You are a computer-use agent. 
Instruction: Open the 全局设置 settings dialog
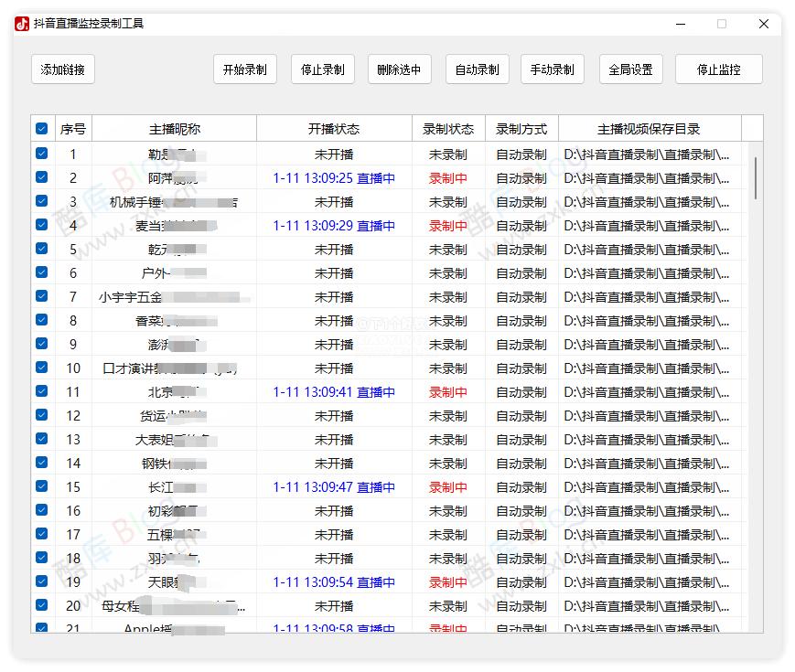630,69
